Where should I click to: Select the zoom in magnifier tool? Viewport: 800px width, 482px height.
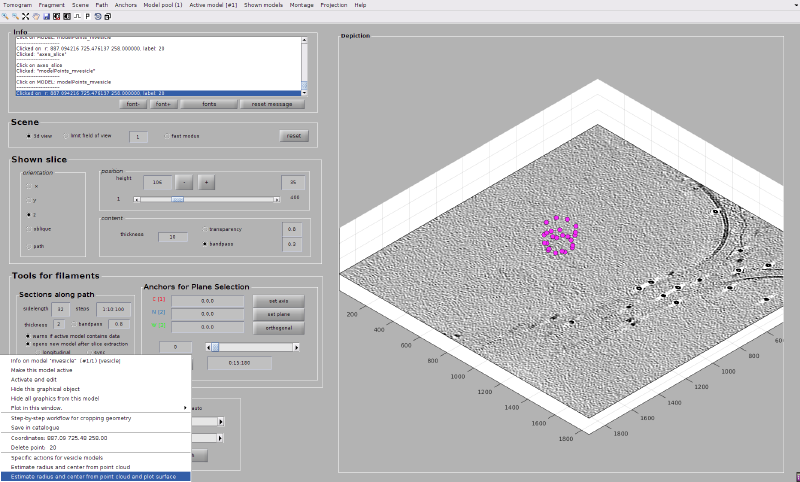coord(5,16)
